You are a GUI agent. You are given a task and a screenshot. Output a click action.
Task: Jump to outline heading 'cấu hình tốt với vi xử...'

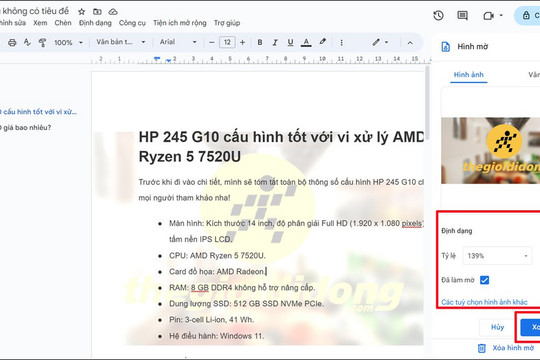(39, 112)
